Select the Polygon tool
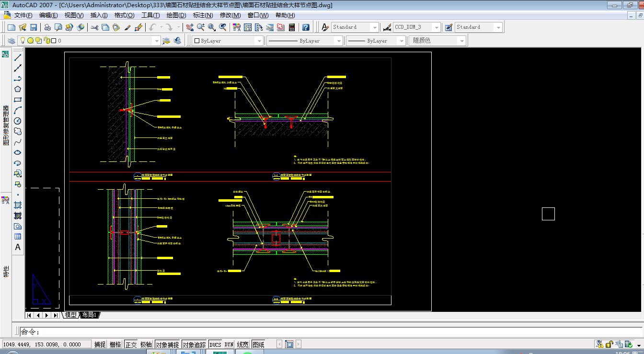 [x=18, y=89]
